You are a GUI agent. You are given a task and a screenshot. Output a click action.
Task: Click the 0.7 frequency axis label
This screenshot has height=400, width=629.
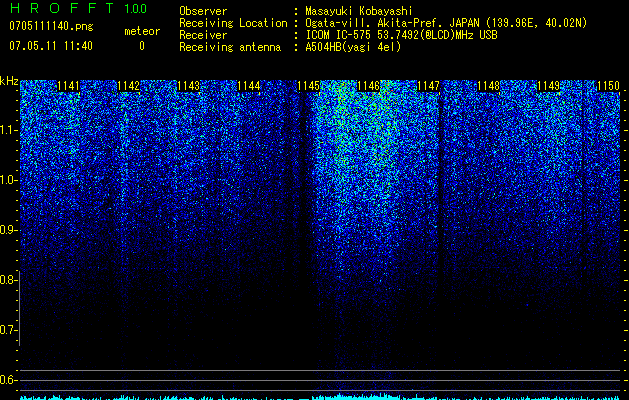pyautogui.click(x=8, y=330)
